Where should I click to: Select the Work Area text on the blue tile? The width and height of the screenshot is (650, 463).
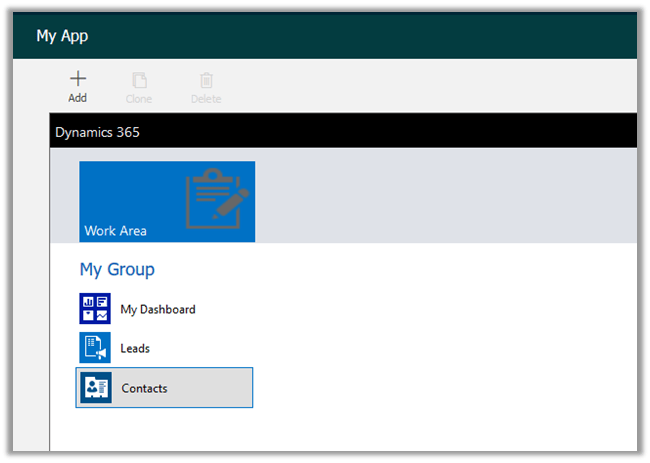point(115,231)
